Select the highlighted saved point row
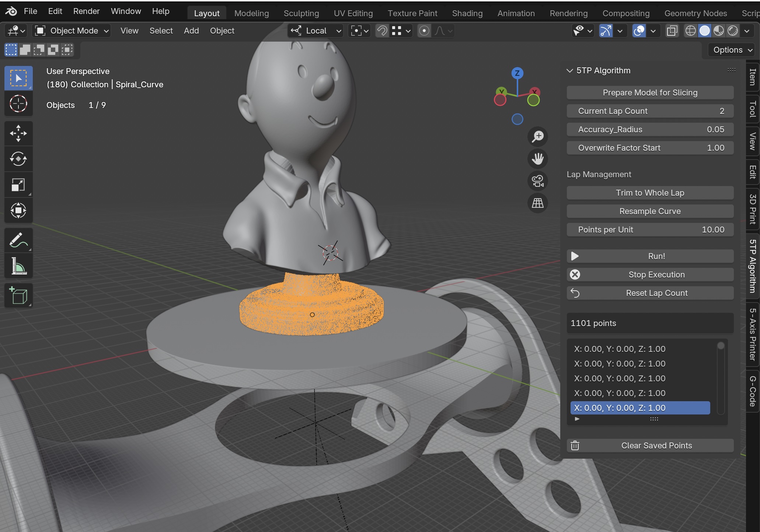Image resolution: width=760 pixels, height=532 pixels. 640,408
